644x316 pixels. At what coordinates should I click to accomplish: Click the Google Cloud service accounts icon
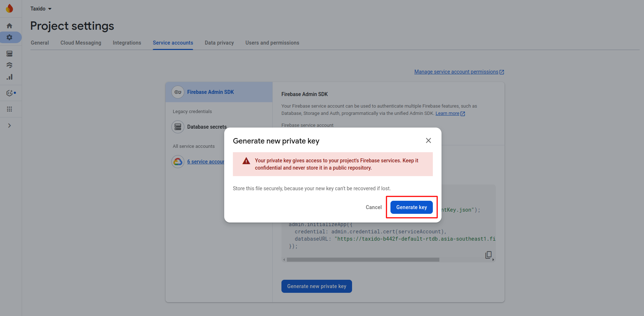click(x=178, y=162)
